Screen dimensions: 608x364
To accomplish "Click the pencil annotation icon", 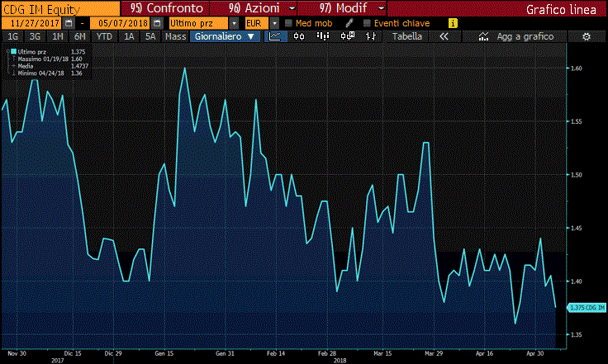I will click(x=349, y=23).
